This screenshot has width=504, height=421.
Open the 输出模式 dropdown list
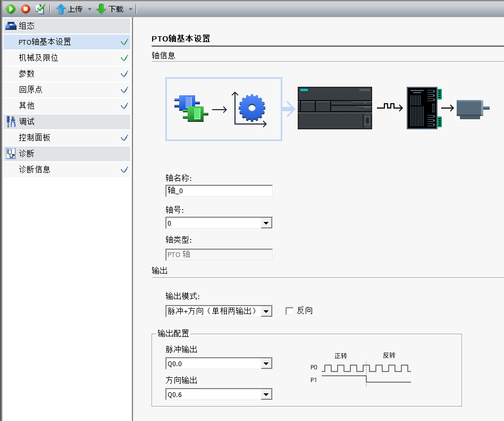click(266, 311)
